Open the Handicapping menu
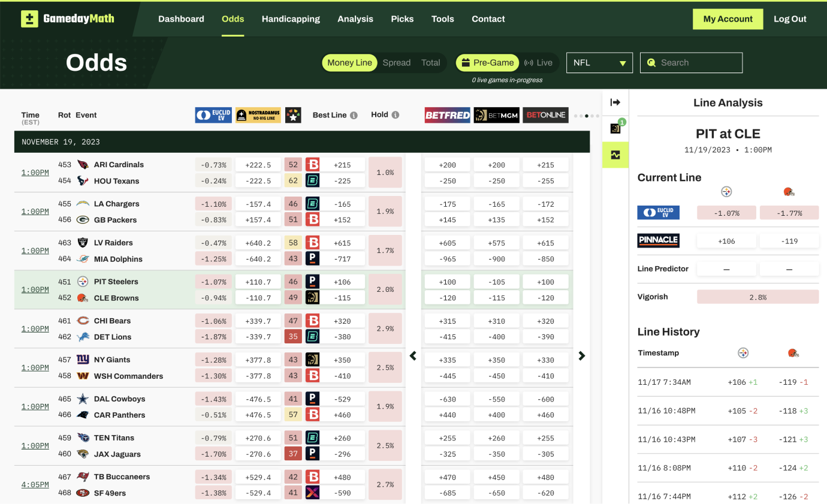 click(291, 19)
